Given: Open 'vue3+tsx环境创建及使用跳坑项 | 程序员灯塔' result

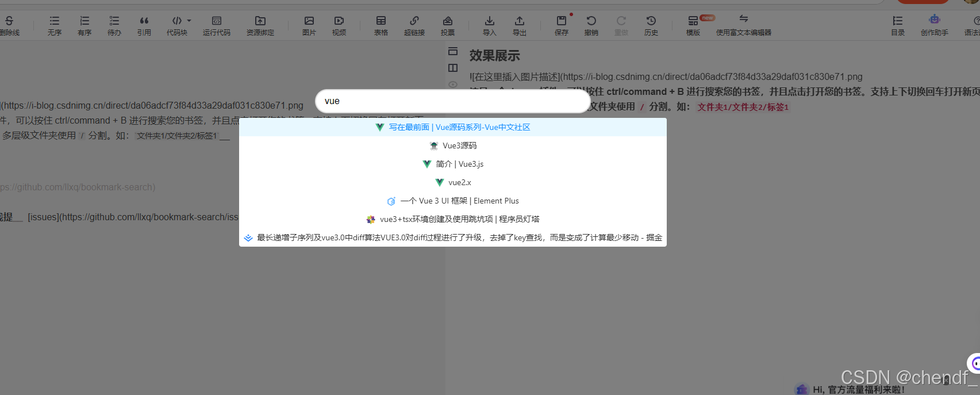Looking at the screenshot, I should [453, 219].
